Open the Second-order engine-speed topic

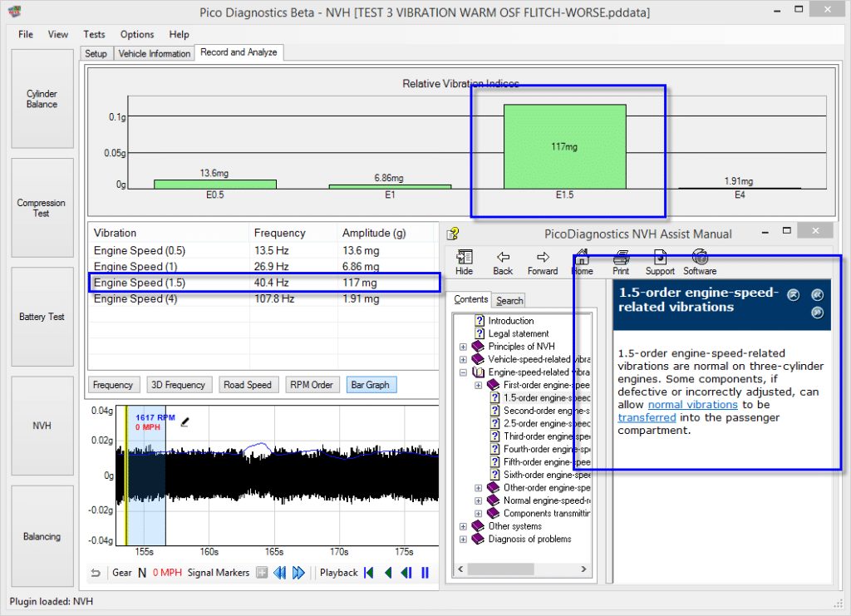pyautogui.click(x=547, y=411)
